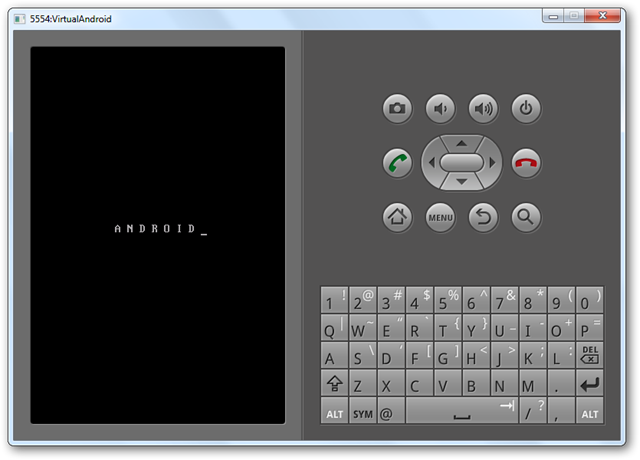640x460 pixels.
Task: Click the number 8 key
Action: [533, 299]
